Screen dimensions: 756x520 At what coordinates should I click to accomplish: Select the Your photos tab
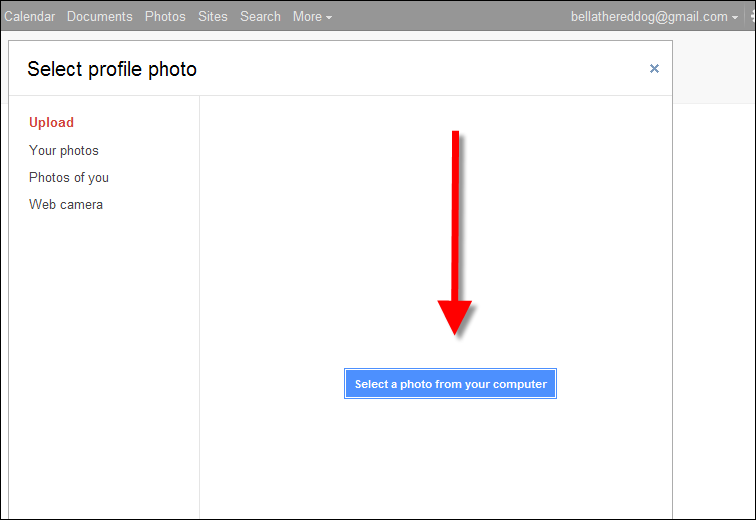tap(64, 150)
